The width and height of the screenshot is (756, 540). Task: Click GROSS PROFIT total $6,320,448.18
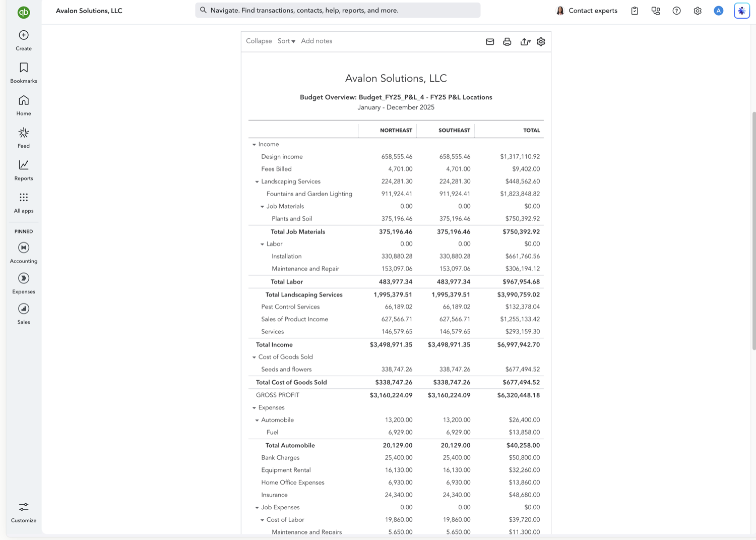(518, 395)
